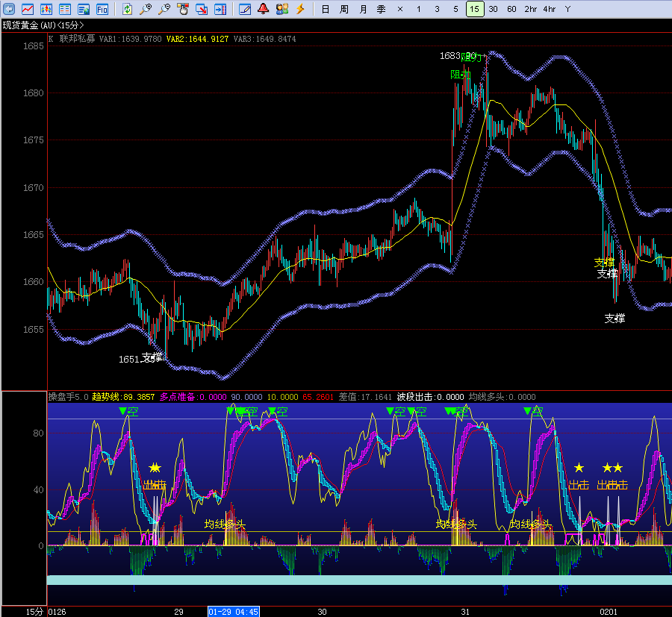Click the Y period button
The width and height of the screenshot is (672, 617).
click(x=567, y=9)
